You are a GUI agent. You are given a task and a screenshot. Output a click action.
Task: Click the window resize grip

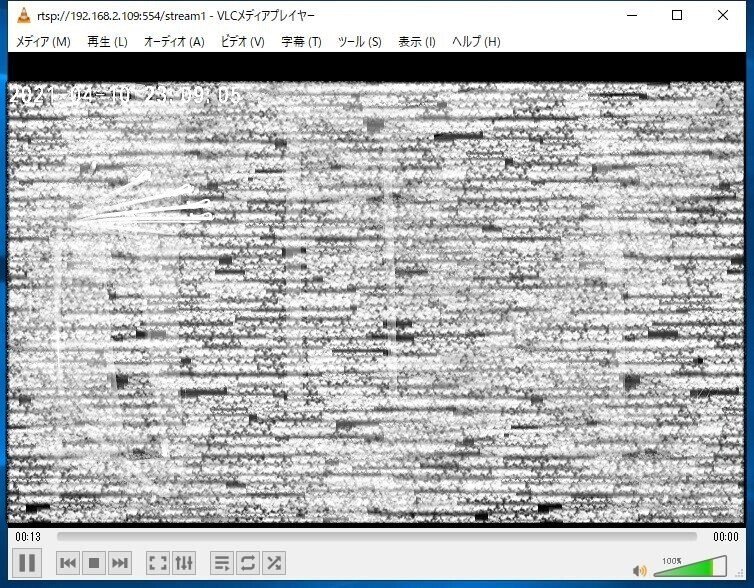[740, 573]
